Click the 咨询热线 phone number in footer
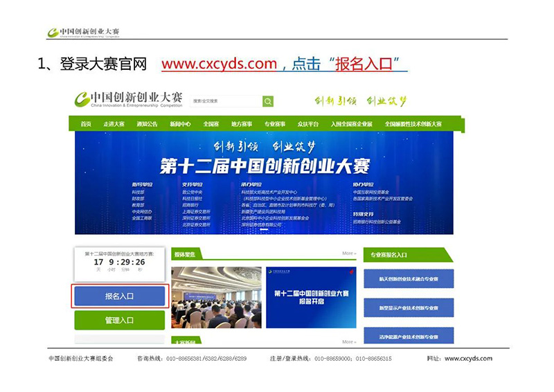Viewport: 554px width, 392px height. tap(206, 359)
